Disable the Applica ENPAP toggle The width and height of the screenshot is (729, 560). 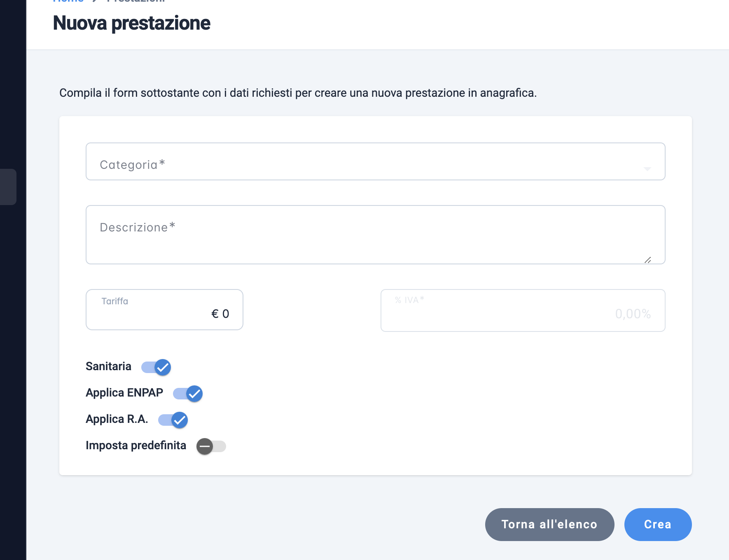click(188, 394)
